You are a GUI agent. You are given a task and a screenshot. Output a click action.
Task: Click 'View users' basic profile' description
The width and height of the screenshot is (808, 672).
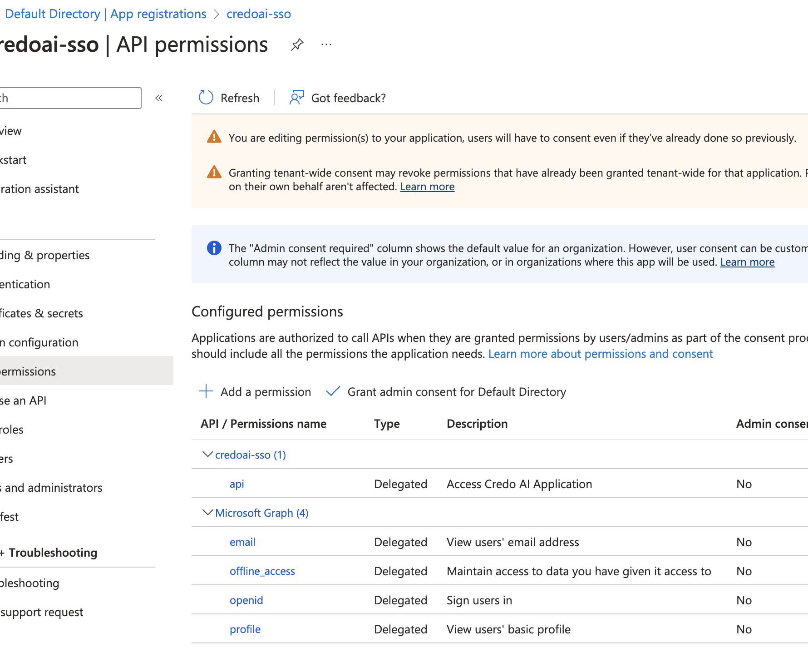pos(508,629)
